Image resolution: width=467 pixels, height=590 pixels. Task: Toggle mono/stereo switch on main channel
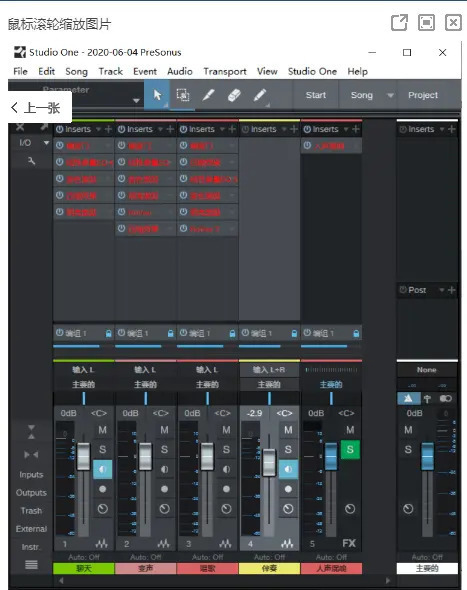(446, 398)
